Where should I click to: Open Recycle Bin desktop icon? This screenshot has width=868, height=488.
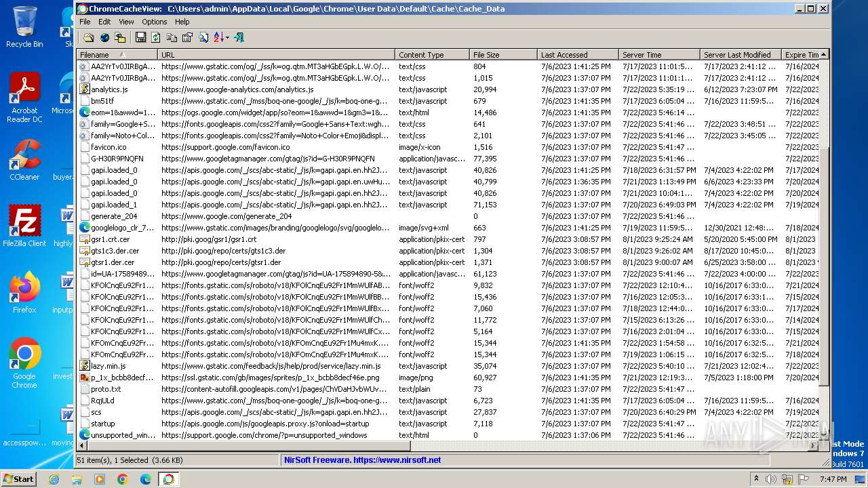point(24,27)
